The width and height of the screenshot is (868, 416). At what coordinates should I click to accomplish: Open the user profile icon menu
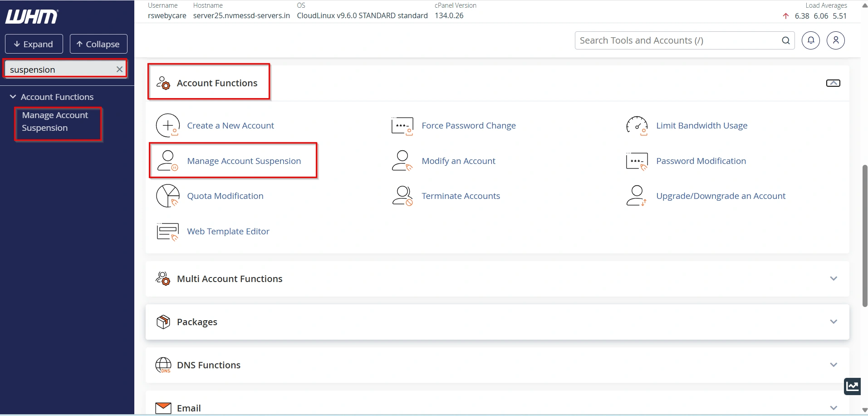coord(836,40)
